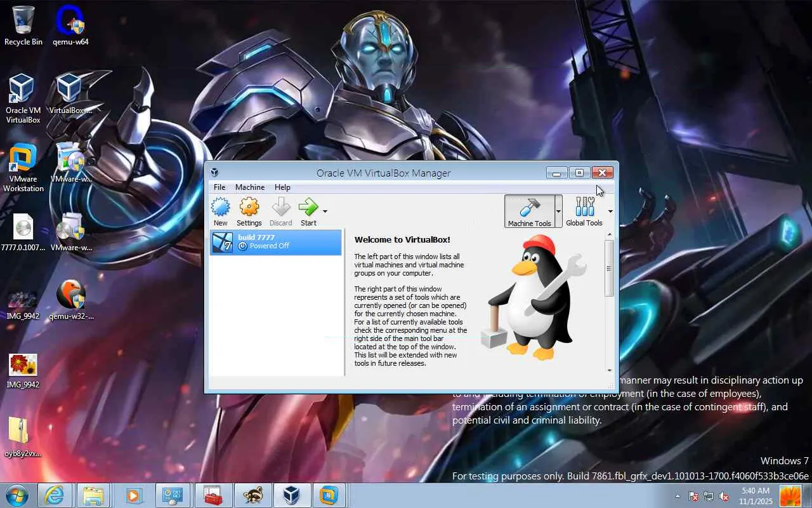Open the Machine menu
Screen dimensions: 812x508
[x=250, y=187]
